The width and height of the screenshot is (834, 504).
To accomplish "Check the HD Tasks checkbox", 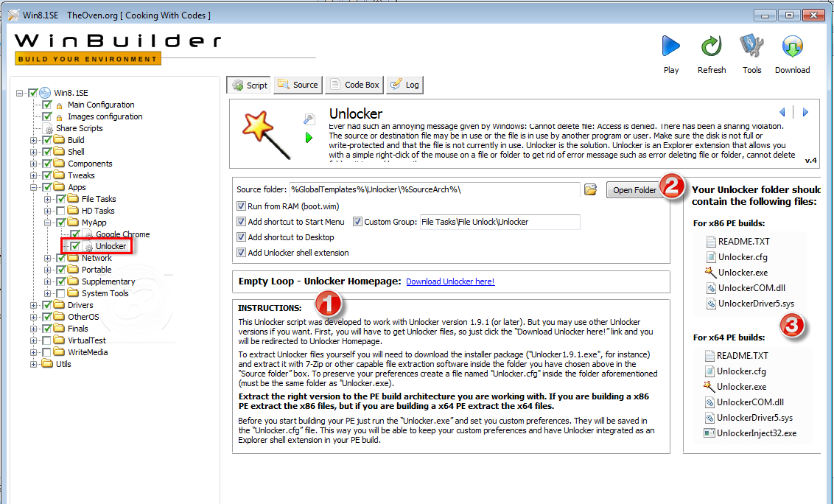I will pyautogui.click(x=61, y=211).
